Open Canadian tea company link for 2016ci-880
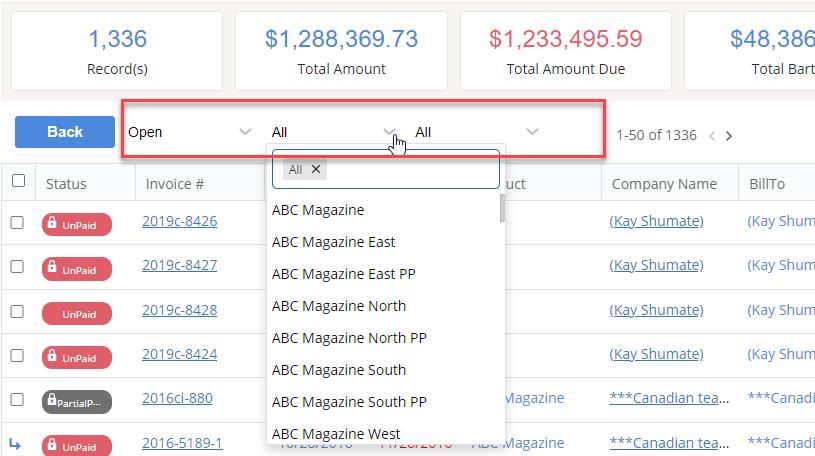This screenshot has height=456, width=815. (669, 398)
